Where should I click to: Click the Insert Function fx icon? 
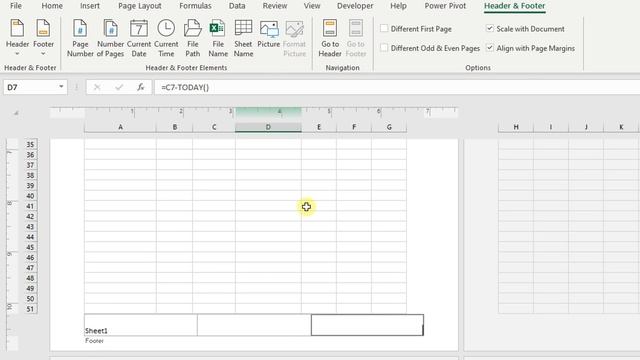(x=140, y=87)
